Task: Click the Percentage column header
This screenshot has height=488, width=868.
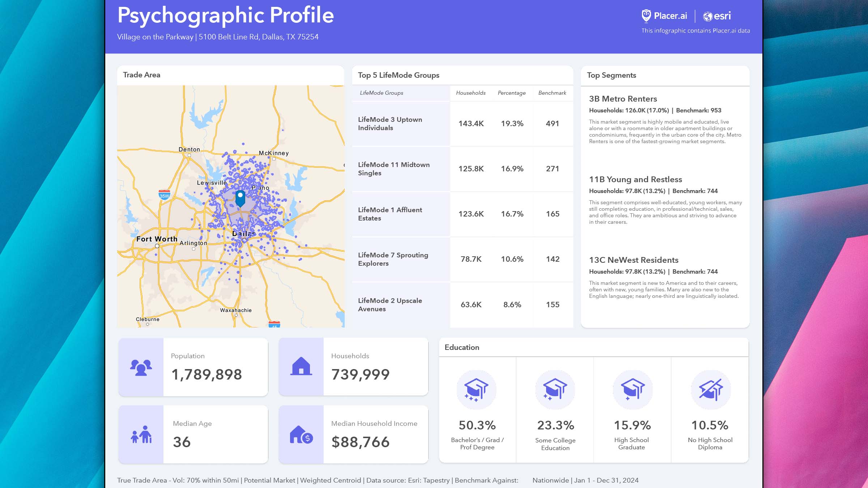Action: 511,93
